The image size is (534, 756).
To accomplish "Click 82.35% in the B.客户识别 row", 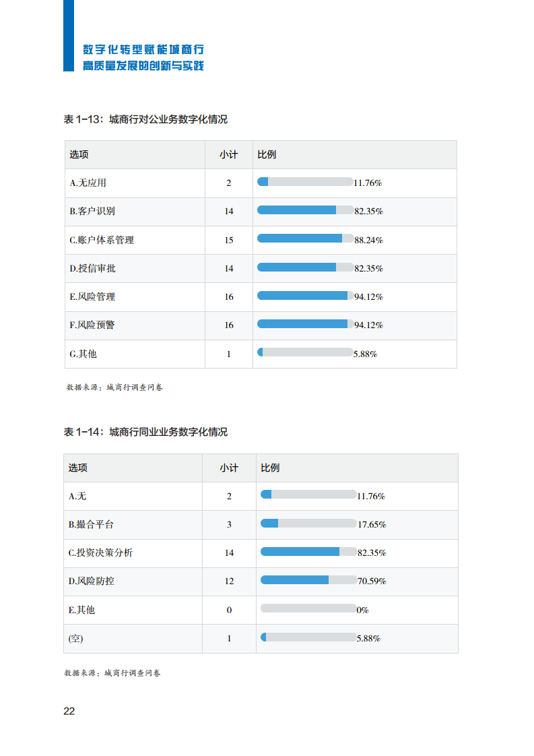I will pyautogui.click(x=369, y=211).
